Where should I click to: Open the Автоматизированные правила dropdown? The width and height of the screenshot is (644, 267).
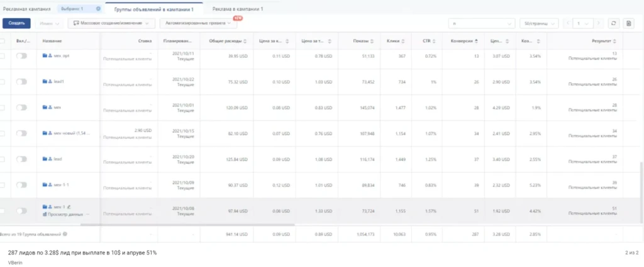click(198, 23)
